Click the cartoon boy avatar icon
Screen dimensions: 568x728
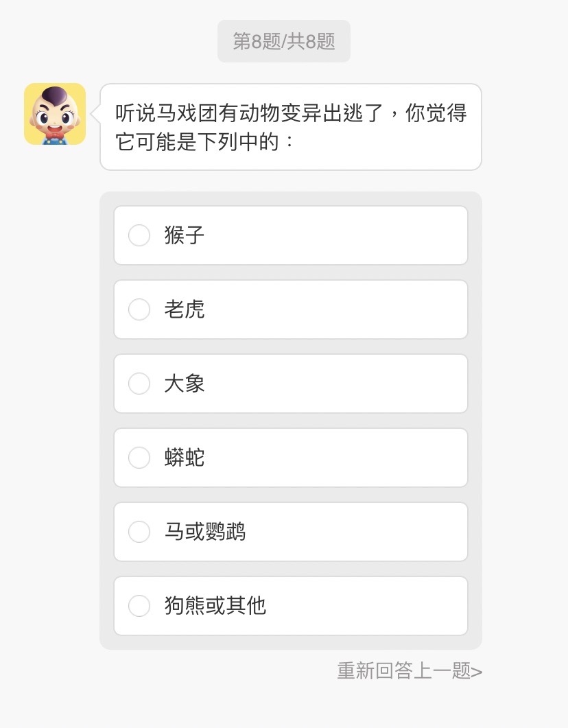[x=55, y=114]
